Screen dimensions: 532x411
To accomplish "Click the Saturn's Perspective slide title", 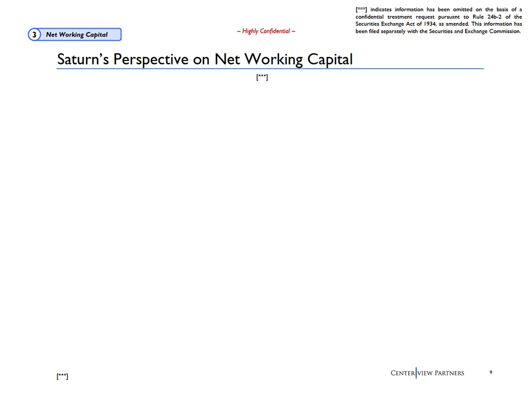I will coord(205,59).
